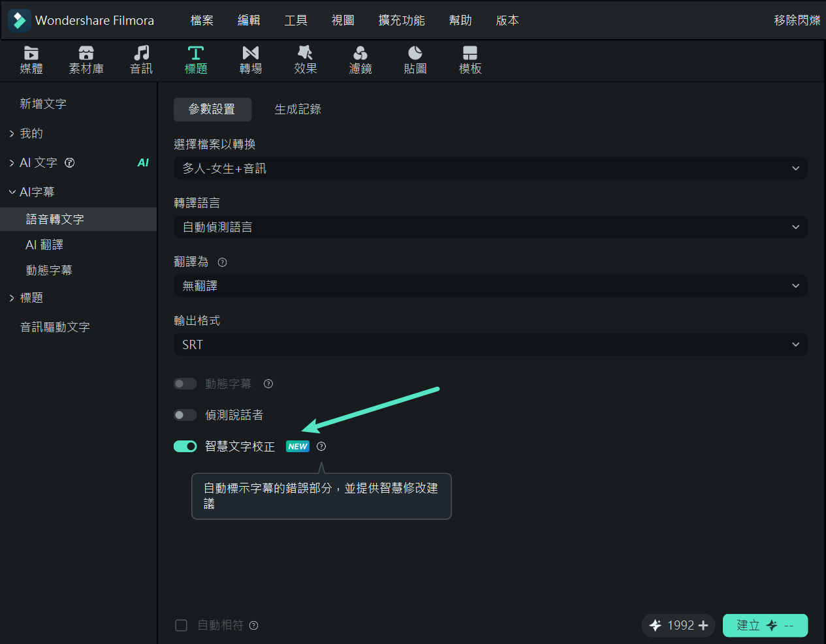The width and height of the screenshot is (826, 644).
Task: Open the 效果 effects icon
Action: pyautogui.click(x=306, y=53)
